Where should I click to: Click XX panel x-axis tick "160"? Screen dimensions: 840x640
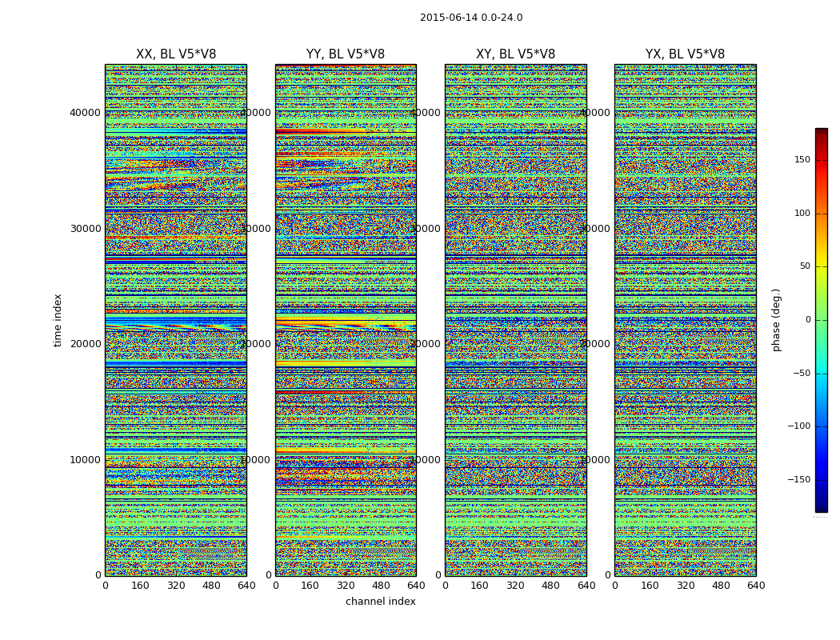[x=140, y=586]
